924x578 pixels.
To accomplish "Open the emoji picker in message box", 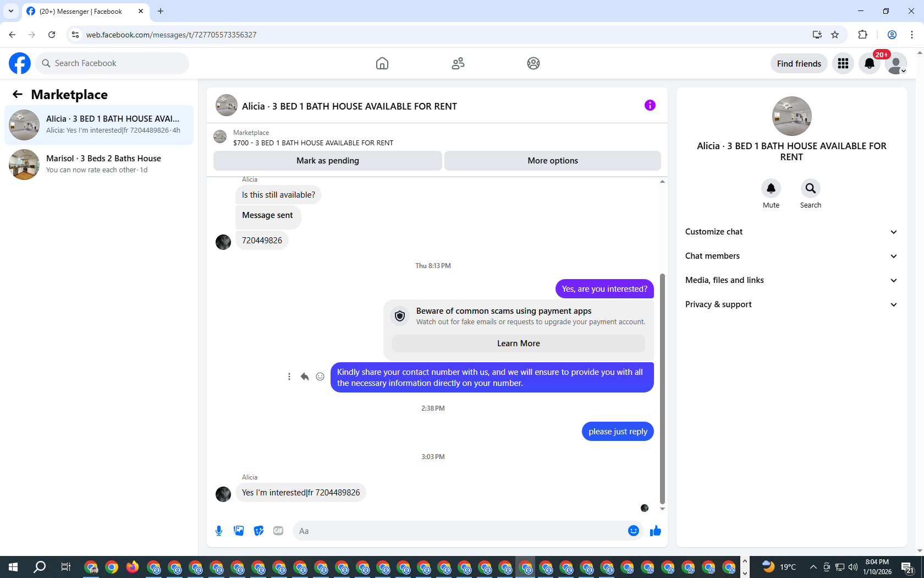I will click(x=634, y=531).
